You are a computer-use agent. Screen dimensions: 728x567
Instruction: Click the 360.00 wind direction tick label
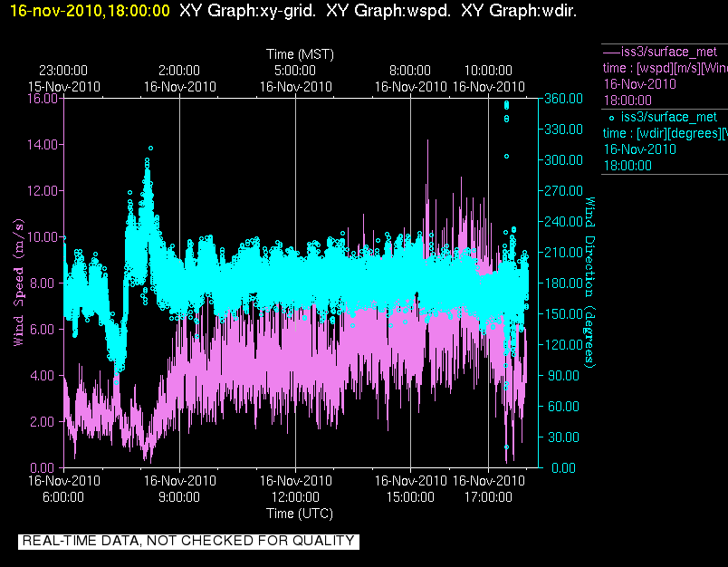tap(563, 99)
